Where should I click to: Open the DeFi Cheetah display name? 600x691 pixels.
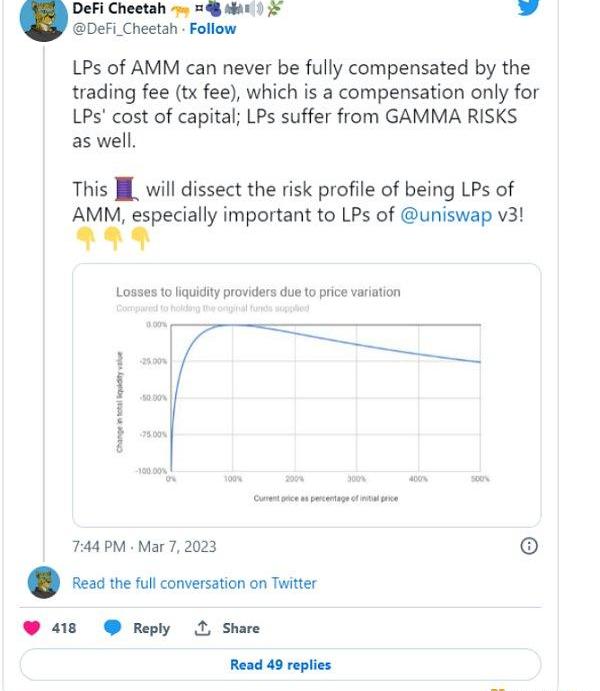pos(120,9)
